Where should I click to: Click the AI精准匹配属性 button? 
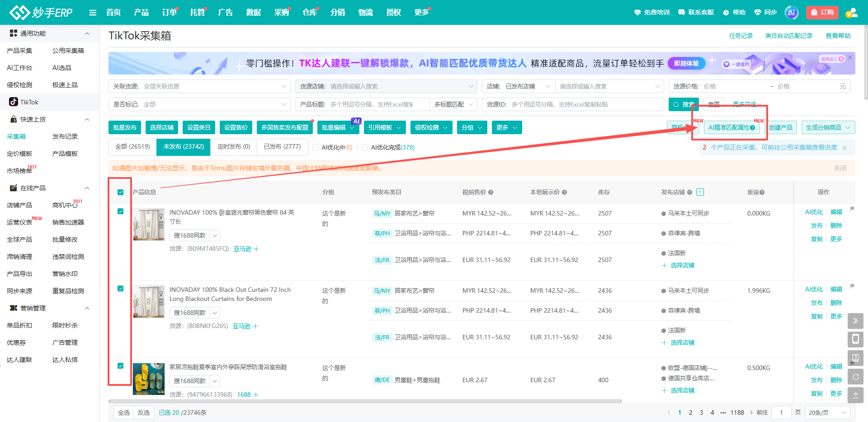[x=731, y=127]
